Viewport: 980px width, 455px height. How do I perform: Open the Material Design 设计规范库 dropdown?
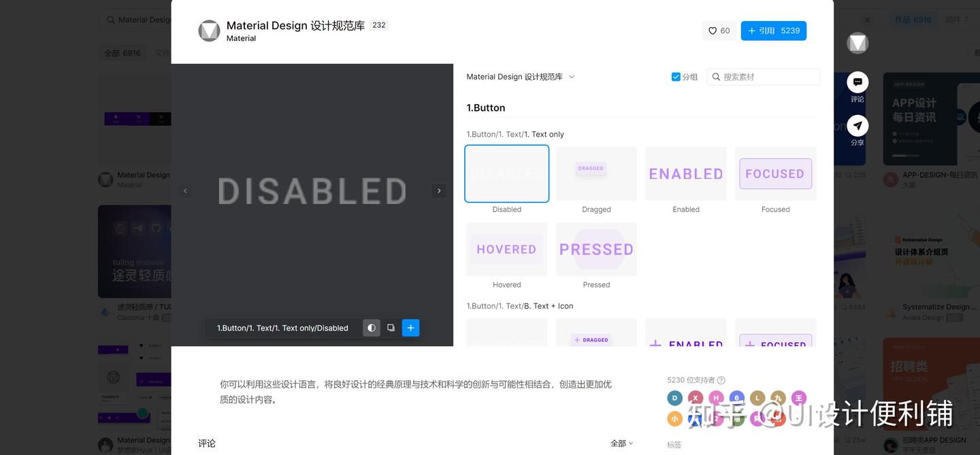pos(521,77)
